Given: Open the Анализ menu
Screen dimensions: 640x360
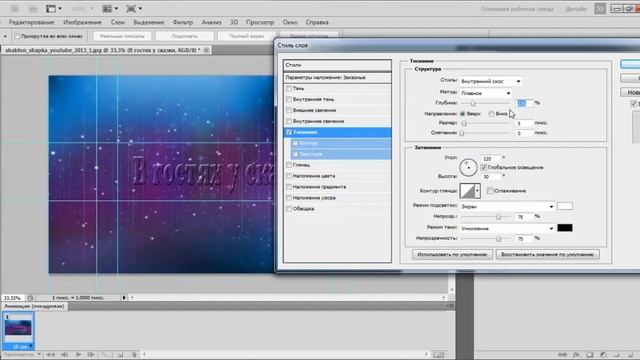Looking at the screenshot, I should [x=211, y=22].
